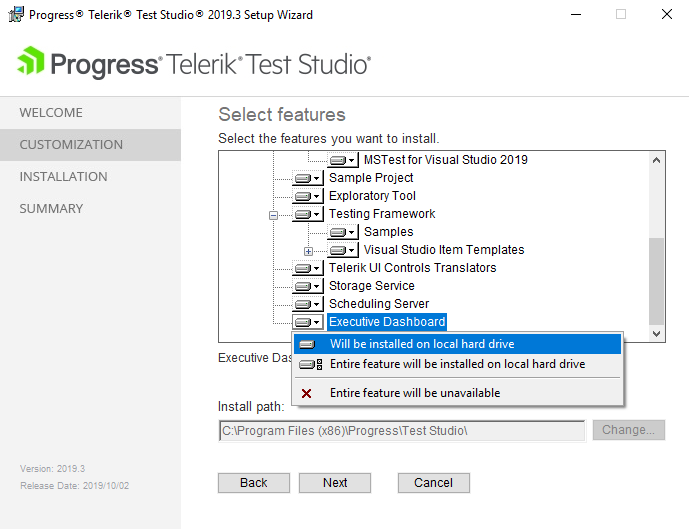Choose 'Will be installed on local hard drive'
This screenshot has height=529, width=689.
click(457, 344)
